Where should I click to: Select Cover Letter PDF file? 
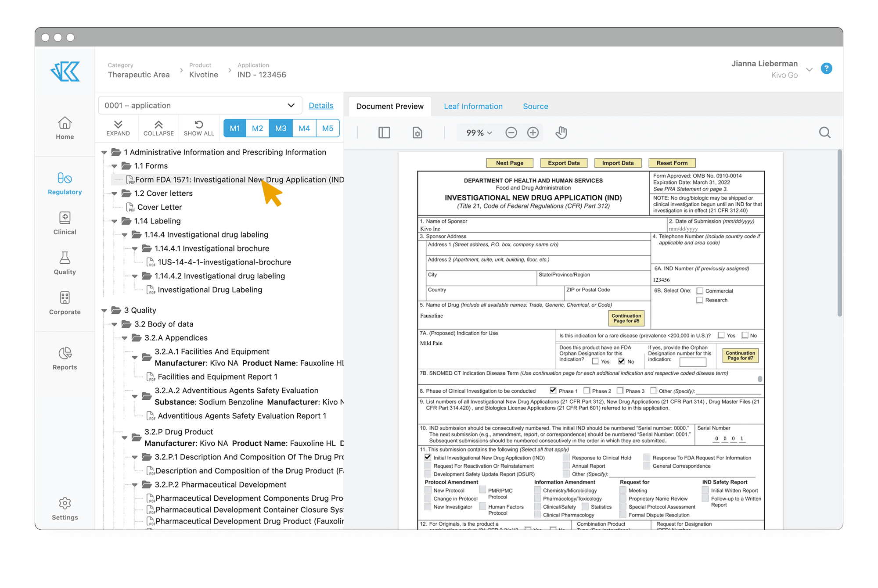pos(154,207)
